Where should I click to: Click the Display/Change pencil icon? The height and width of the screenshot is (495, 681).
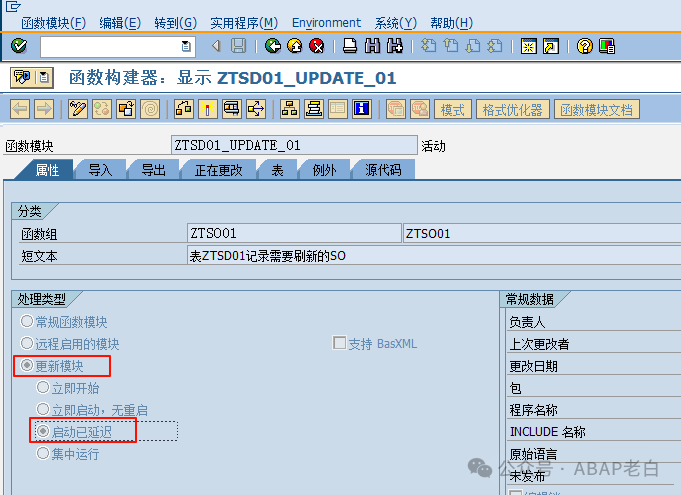tap(78, 109)
